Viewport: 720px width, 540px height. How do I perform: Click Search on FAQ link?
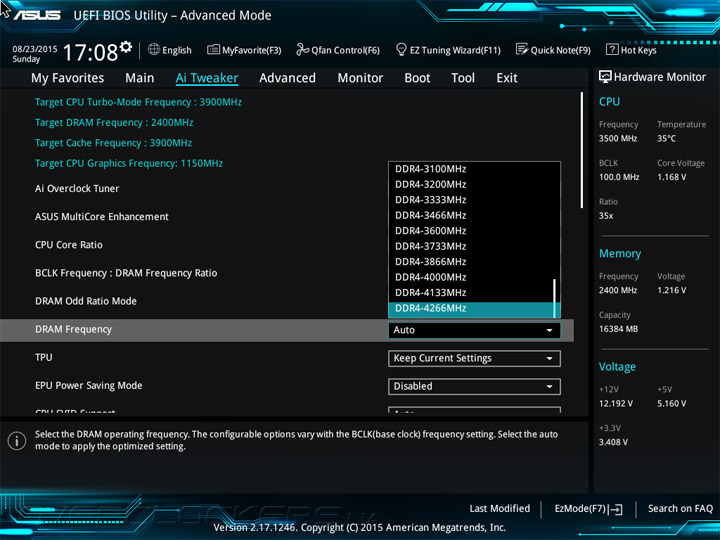[x=680, y=509]
